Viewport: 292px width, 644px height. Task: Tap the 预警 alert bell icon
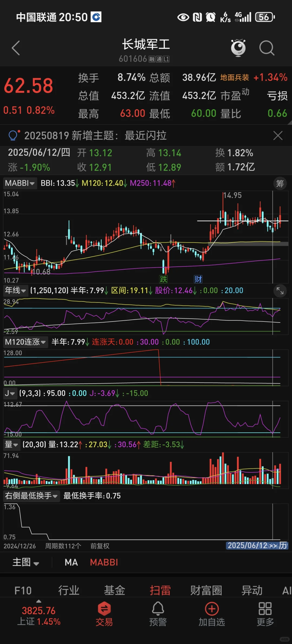[x=158, y=614]
